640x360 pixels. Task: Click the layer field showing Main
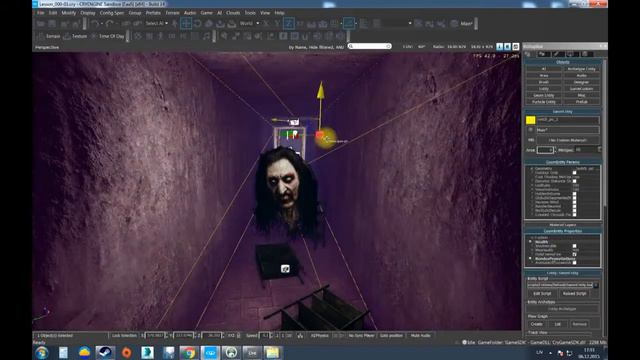568,130
